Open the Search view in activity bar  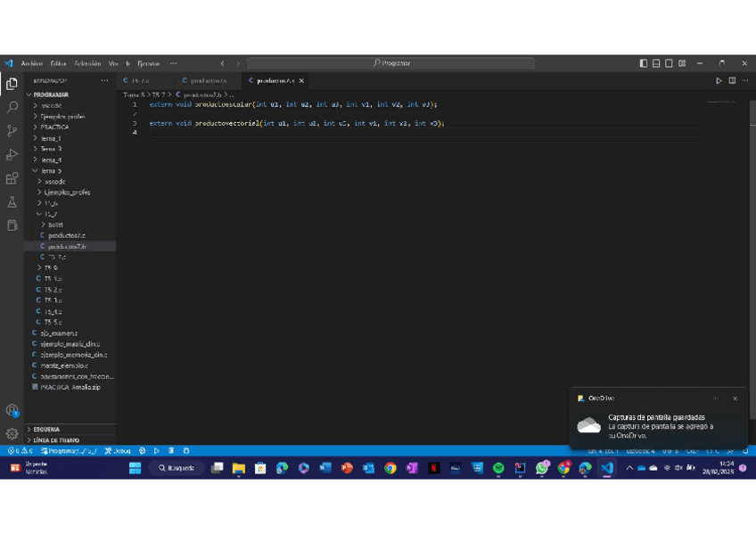12,107
